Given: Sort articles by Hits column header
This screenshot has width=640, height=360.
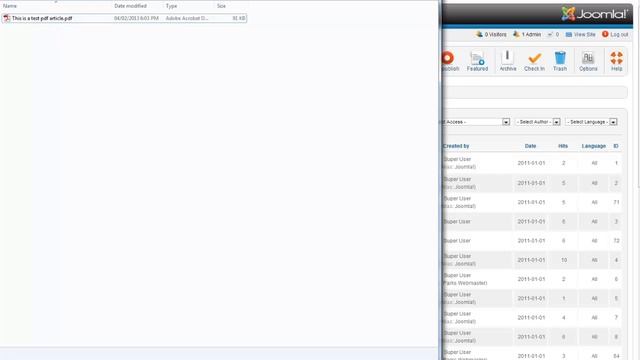Looking at the screenshot, I should (563, 146).
